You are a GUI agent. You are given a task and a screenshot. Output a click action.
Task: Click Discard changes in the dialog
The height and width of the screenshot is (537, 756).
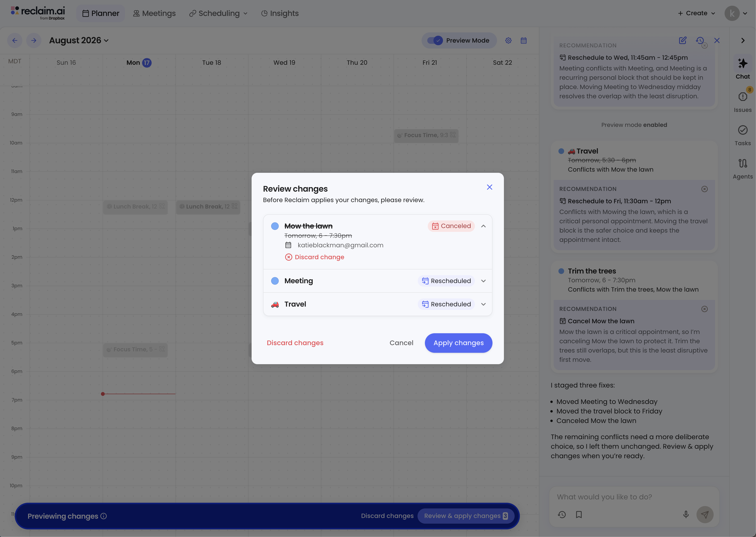coord(295,343)
